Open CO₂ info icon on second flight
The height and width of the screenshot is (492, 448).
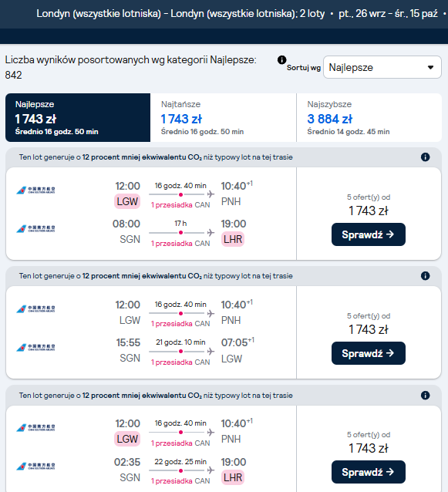coord(425,276)
